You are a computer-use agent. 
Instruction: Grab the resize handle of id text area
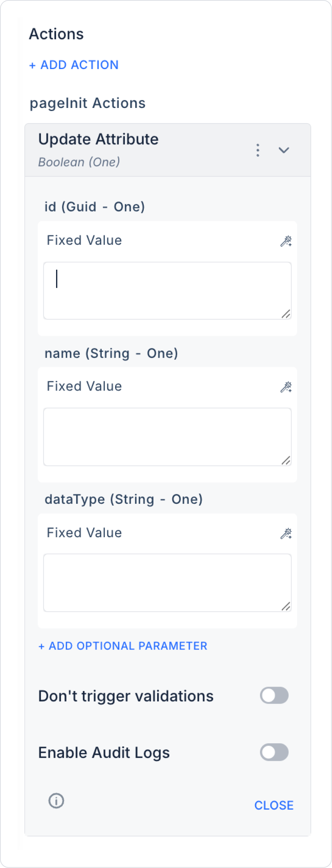point(286,314)
